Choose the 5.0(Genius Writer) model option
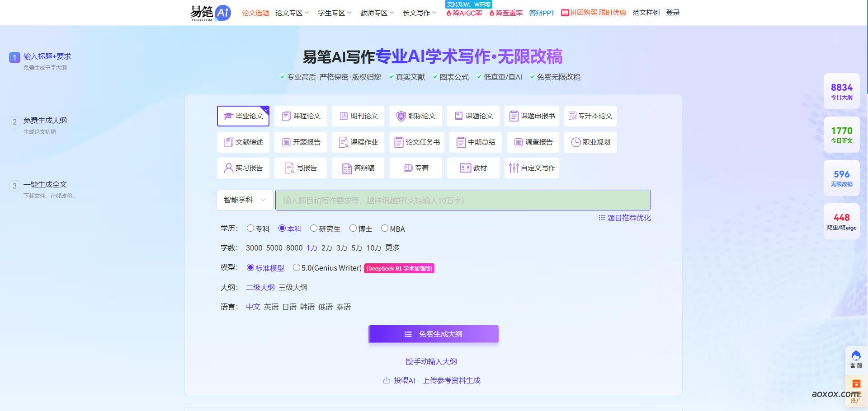868x411 pixels. [297, 268]
